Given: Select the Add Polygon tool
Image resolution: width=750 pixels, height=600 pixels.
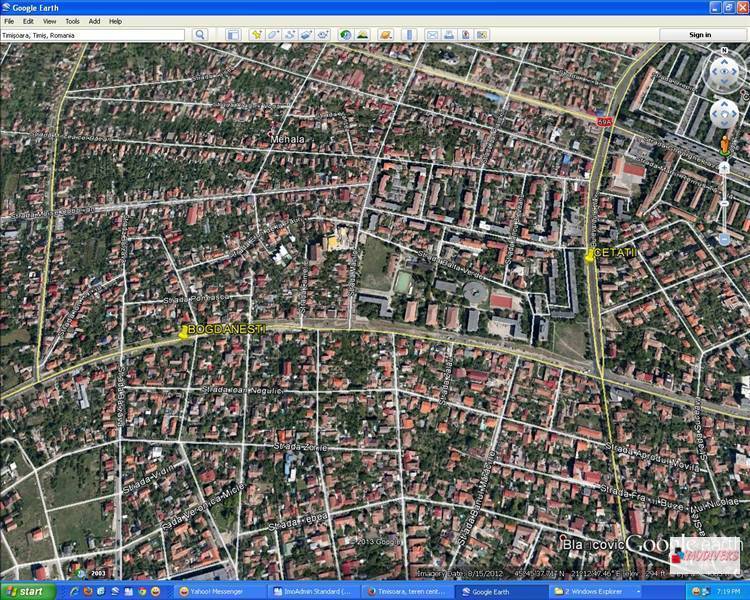Looking at the screenshot, I should click(x=273, y=35).
